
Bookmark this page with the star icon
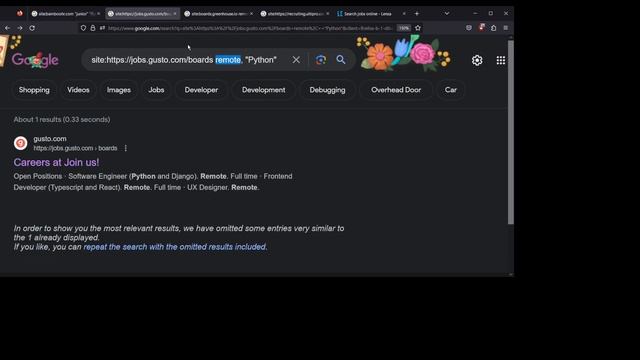coord(418,28)
